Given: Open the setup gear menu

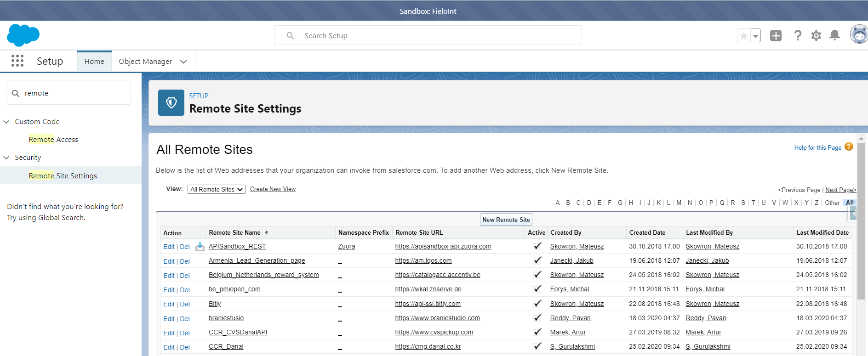Looking at the screenshot, I should (816, 35).
